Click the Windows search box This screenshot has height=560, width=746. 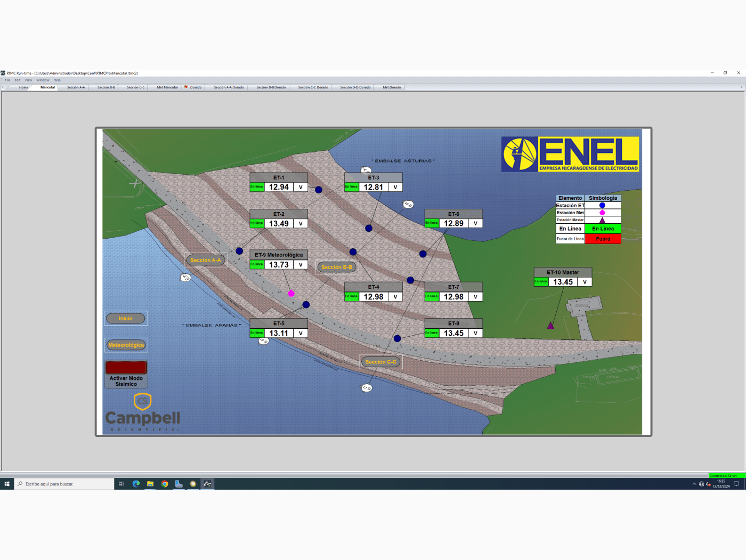pos(64,484)
